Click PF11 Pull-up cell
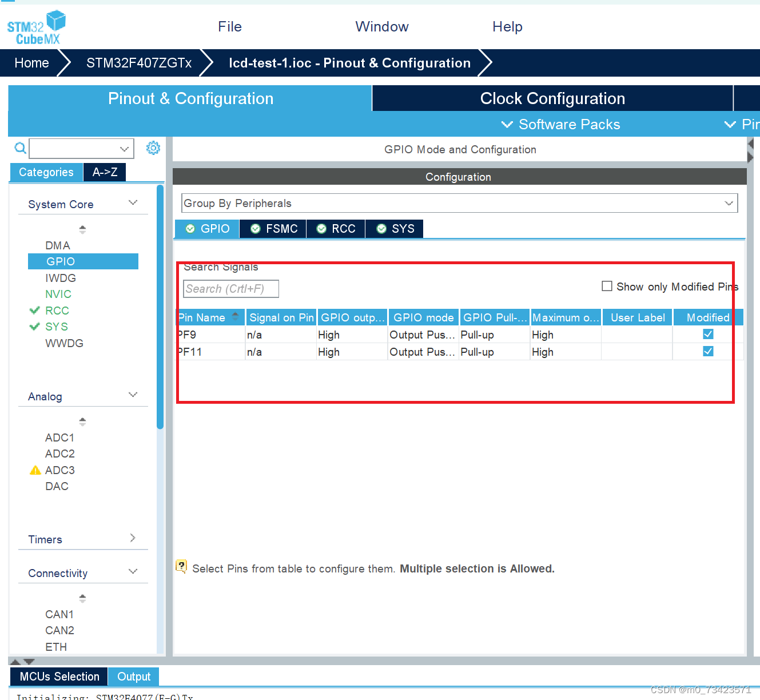 coord(495,352)
